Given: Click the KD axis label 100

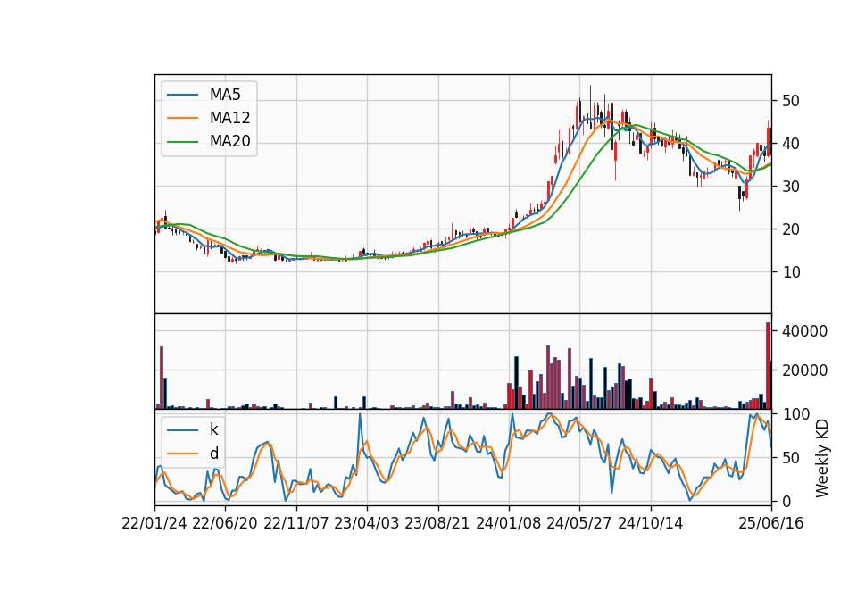Looking at the screenshot, I should [x=795, y=414].
